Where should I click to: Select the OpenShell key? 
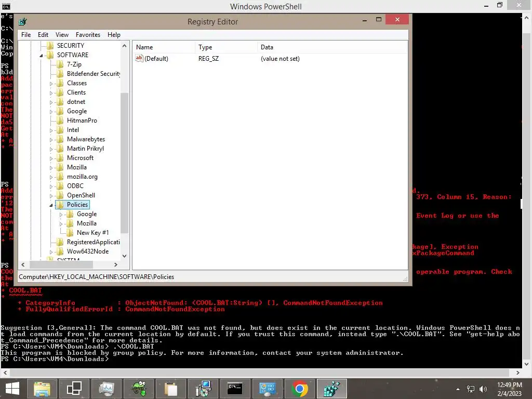[x=81, y=195]
